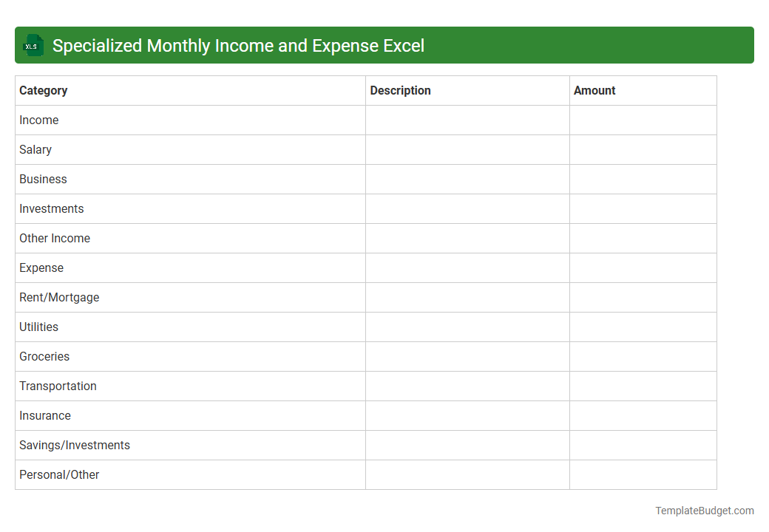This screenshot has height=532, width=769.
Task: Select the Utilities category cell
Action: (38, 327)
